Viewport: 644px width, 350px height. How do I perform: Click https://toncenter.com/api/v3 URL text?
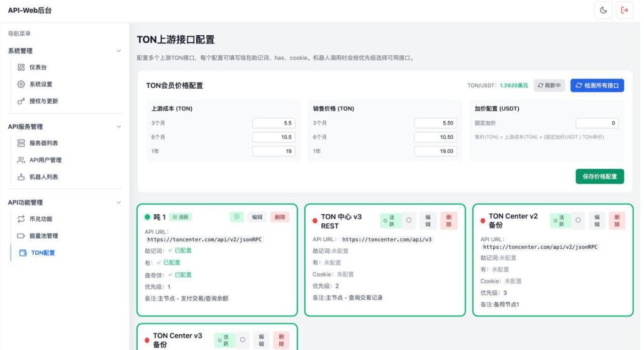387,239
